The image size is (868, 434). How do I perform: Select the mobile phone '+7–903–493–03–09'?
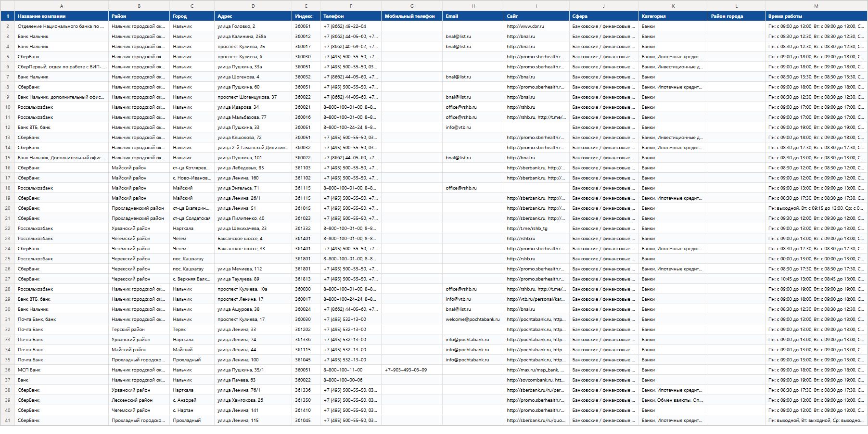coord(412,370)
